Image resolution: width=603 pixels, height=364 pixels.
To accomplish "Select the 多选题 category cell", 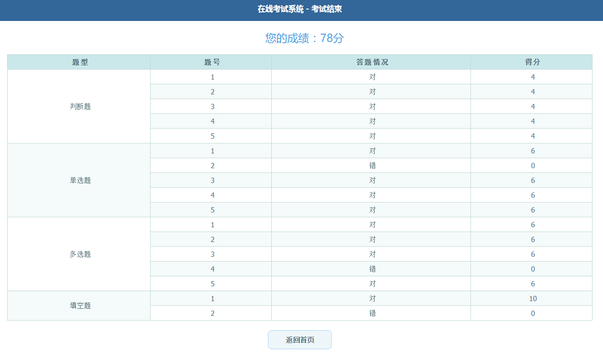I will coord(80,254).
